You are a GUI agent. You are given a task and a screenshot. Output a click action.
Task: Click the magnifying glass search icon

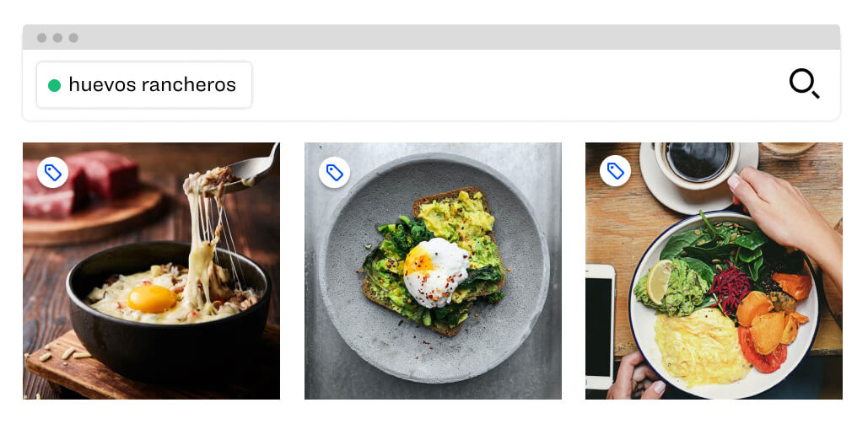click(803, 83)
